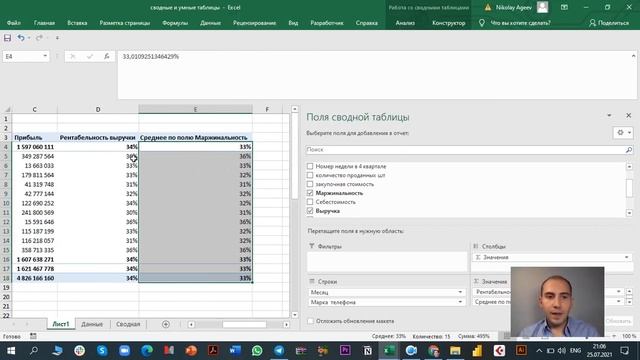Switch to the Данные sheet tab

coord(92,324)
